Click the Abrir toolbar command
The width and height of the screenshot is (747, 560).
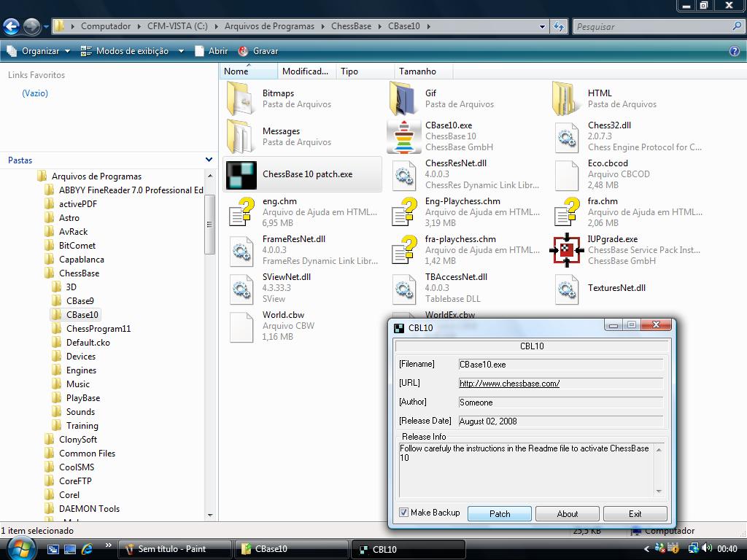click(211, 51)
